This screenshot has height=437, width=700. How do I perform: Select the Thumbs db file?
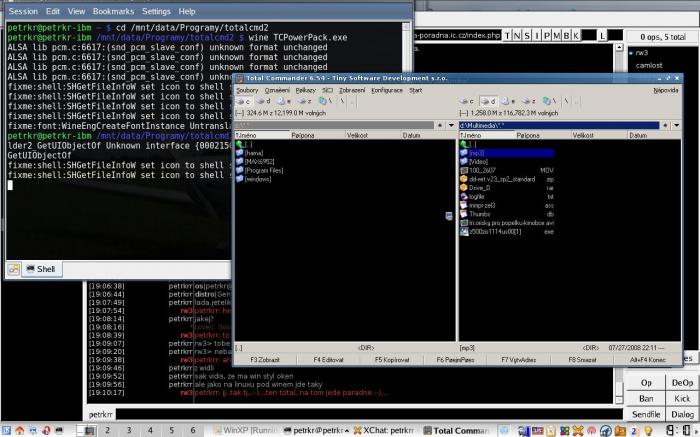507,214
